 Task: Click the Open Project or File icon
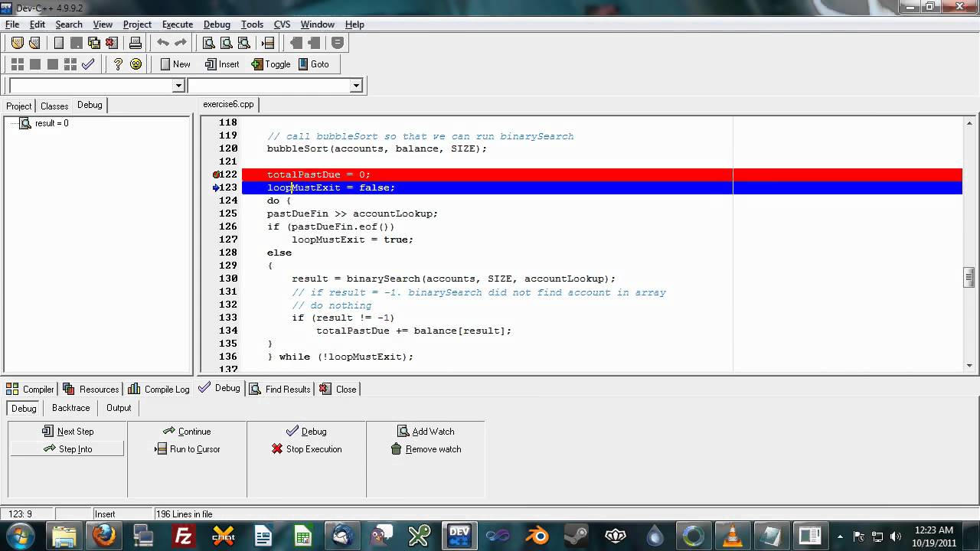click(34, 43)
